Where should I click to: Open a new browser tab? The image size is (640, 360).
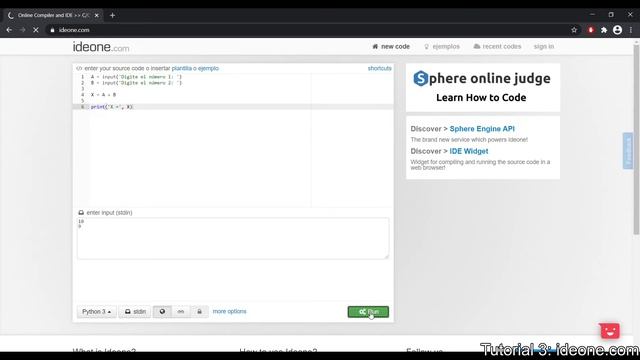[112, 16]
